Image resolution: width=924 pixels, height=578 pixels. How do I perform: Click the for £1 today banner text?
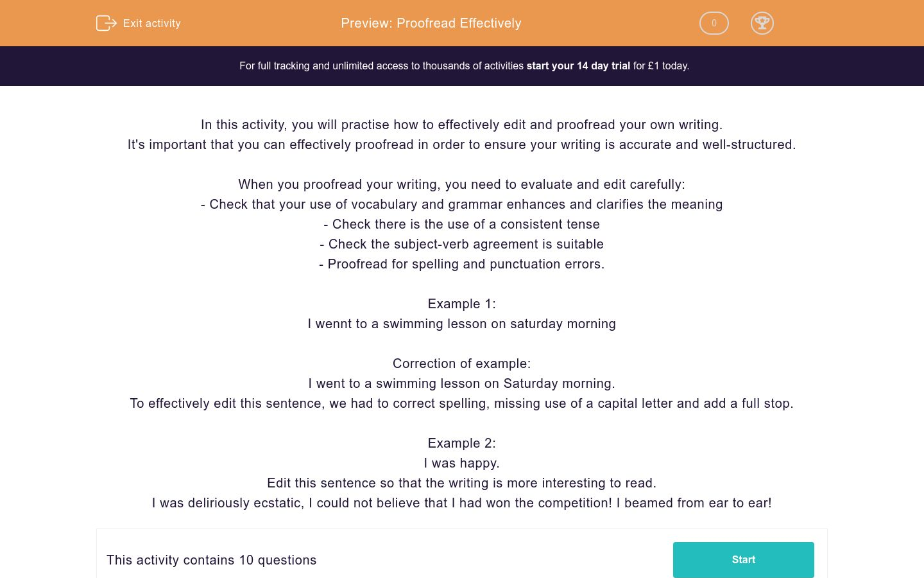click(660, 66)
